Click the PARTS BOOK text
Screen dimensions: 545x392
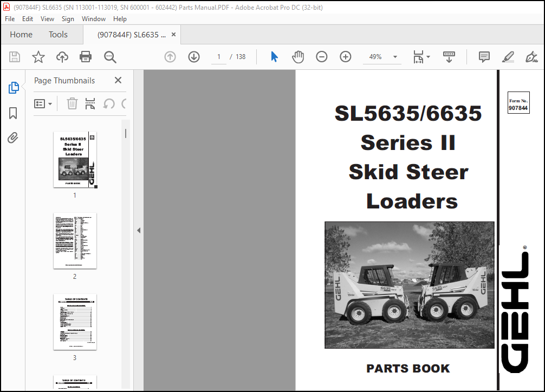[408, 368]
